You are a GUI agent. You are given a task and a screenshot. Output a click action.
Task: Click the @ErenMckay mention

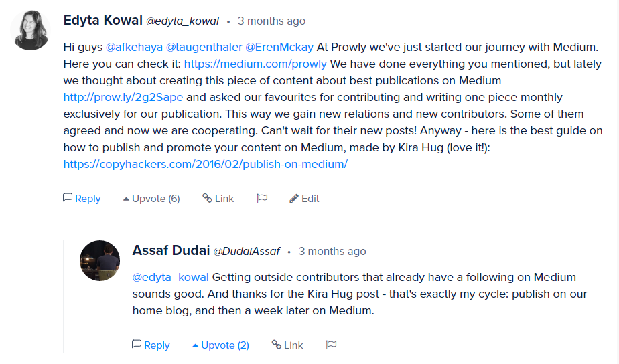click(x=279, y=47)
